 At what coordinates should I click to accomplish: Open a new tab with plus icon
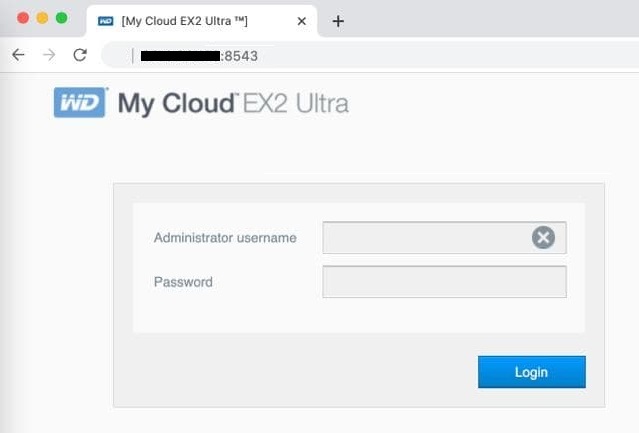(338, 21)
